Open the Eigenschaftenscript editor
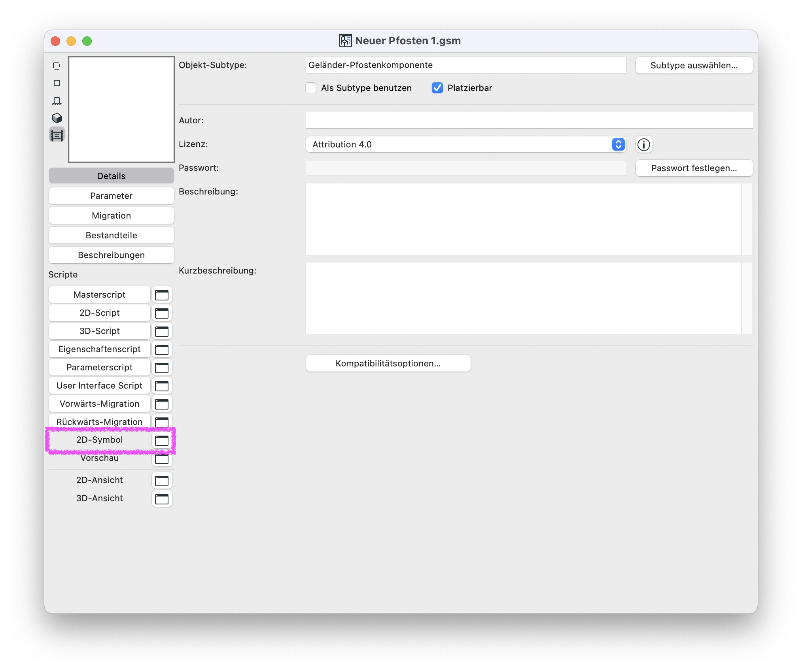 click(x=100, y=349)
